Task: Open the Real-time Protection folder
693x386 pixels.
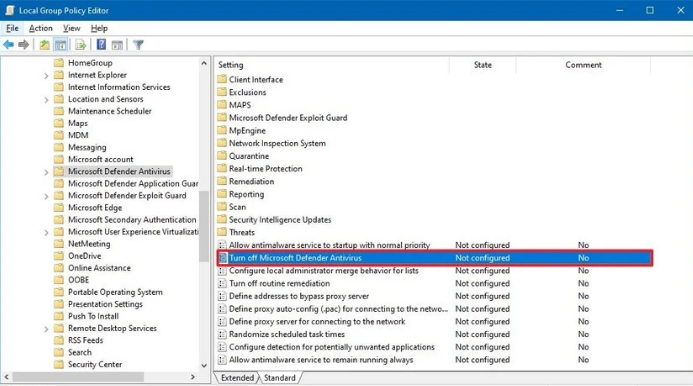Action: coord(266,169)
